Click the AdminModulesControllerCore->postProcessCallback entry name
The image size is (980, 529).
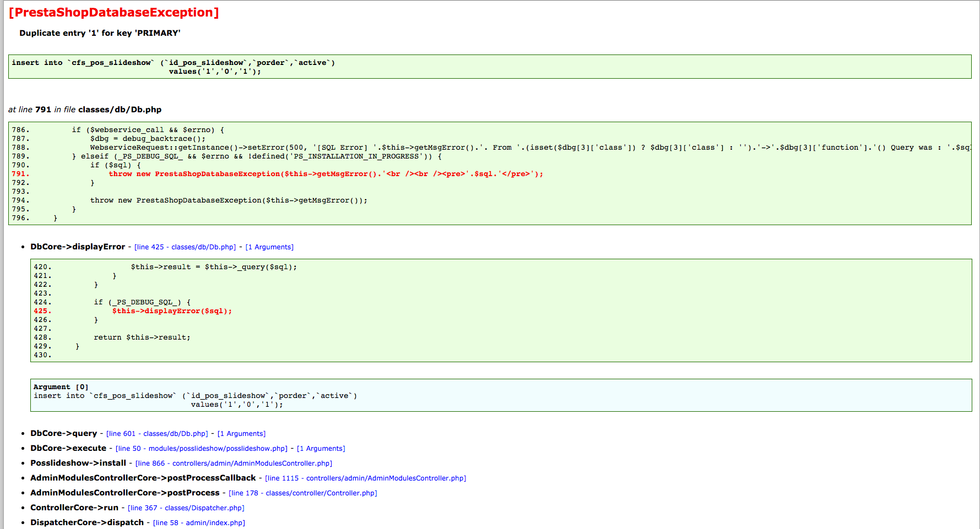pyautogui.click(x=143, y=478)
